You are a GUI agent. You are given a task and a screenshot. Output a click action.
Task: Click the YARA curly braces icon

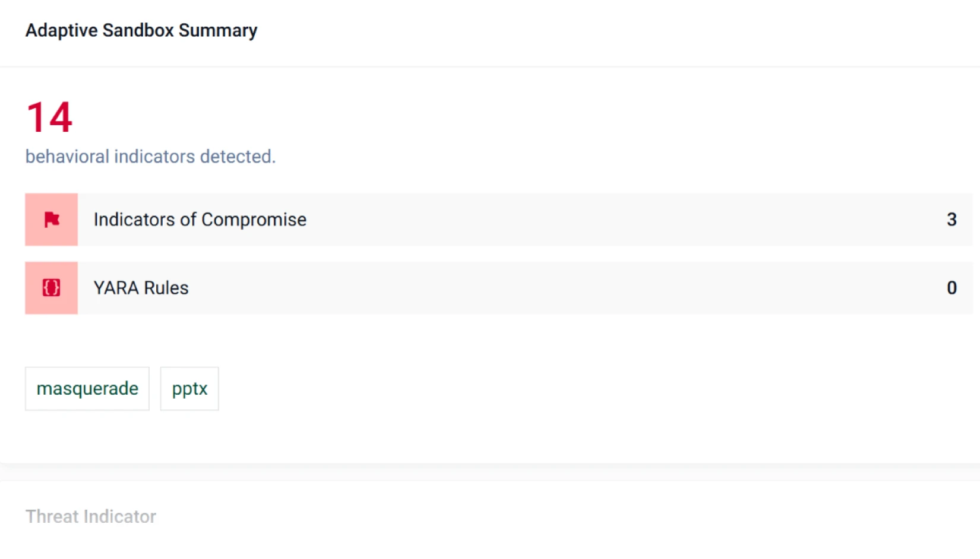tap(52, 288)
